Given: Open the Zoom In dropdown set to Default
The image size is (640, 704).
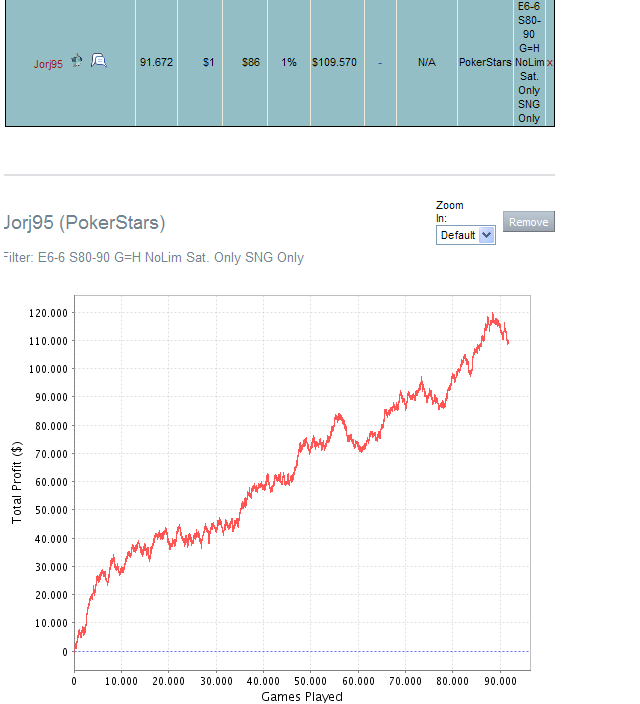Looking at the screenshot, I should (x=466, y=235).
